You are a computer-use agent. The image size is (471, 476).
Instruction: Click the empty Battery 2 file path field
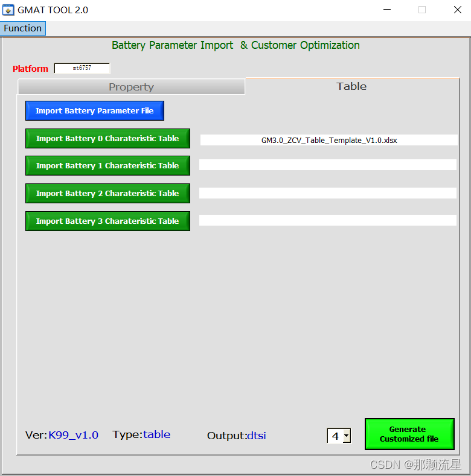pyautogui.click(x=328, y=193)
